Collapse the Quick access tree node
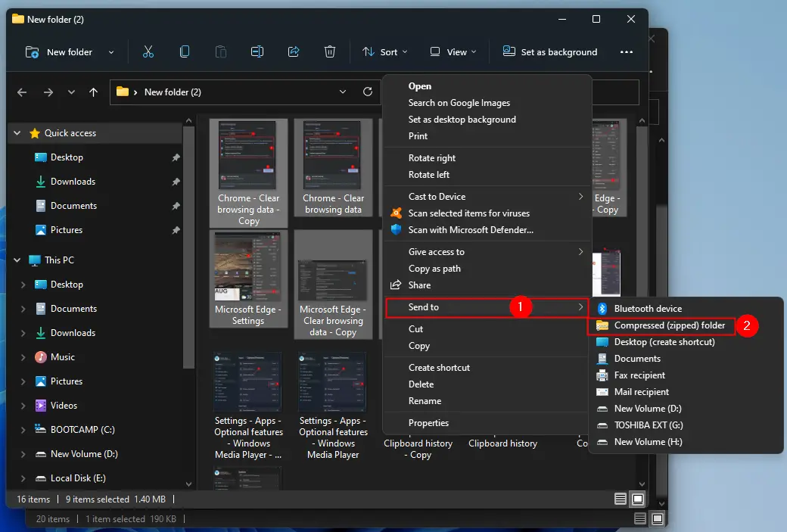This screenshot has height=532, width=787. (x=17, y=133)
